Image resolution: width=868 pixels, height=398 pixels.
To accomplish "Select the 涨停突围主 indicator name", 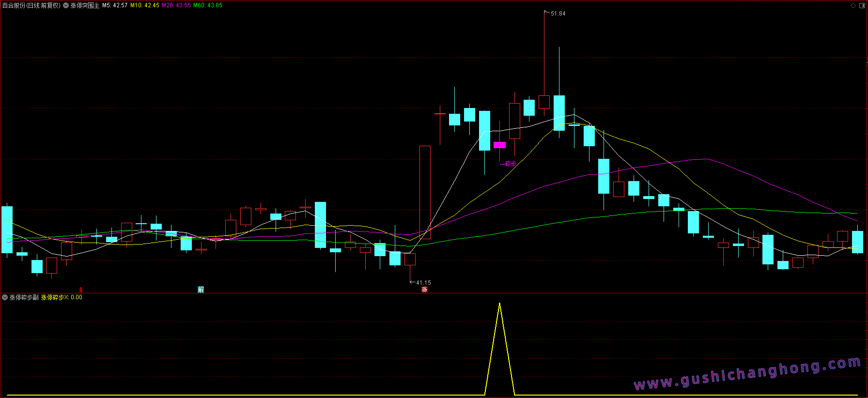I will click(x=85, y=5).
